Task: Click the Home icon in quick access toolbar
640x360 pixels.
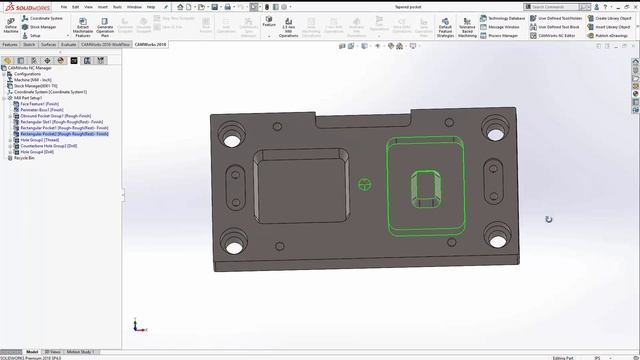Action: 180,7
